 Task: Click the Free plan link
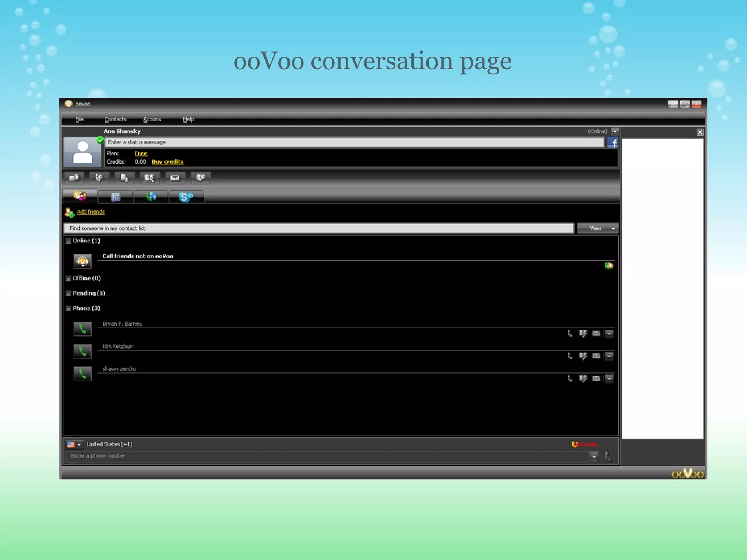[x=141, y=153]
